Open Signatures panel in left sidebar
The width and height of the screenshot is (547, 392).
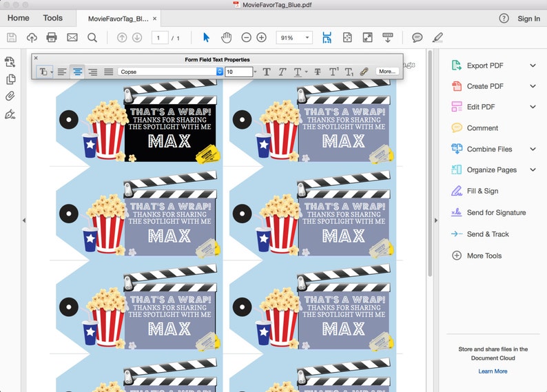pos(10,114)
